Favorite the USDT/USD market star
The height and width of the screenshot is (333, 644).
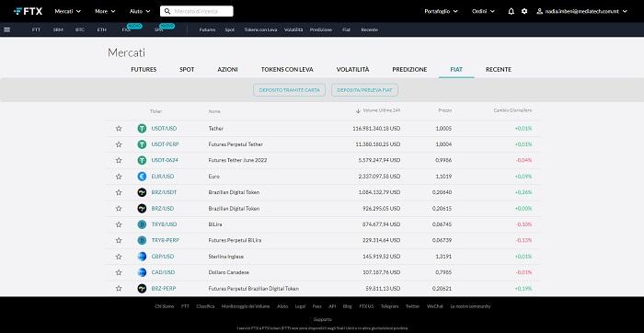coord(119,129)
